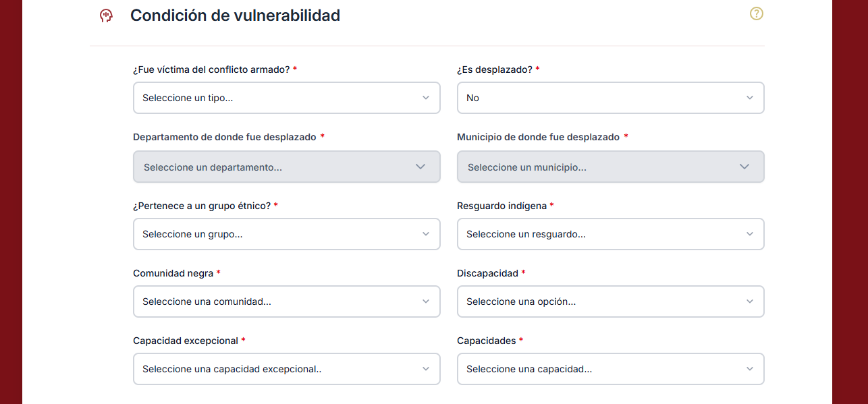
Task: Click chevron arrow in Seleccione un resguardo field
Action: coord(750,234)
